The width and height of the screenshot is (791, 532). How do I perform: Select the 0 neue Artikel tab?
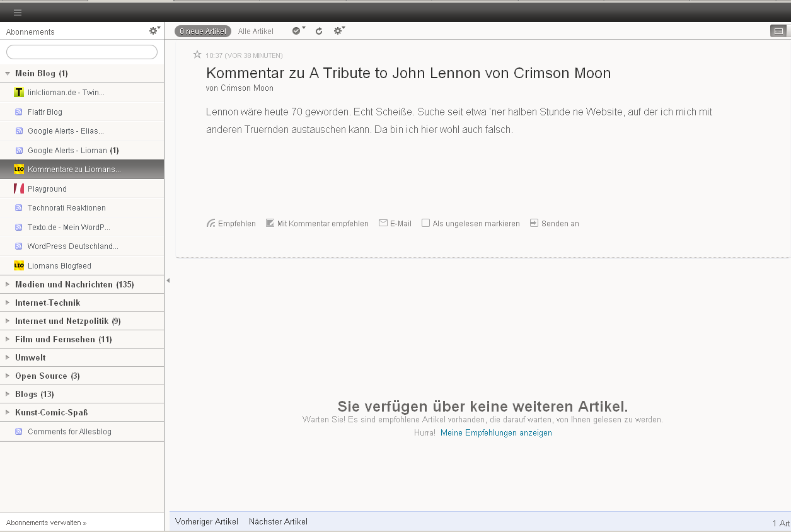pos(202,30)
